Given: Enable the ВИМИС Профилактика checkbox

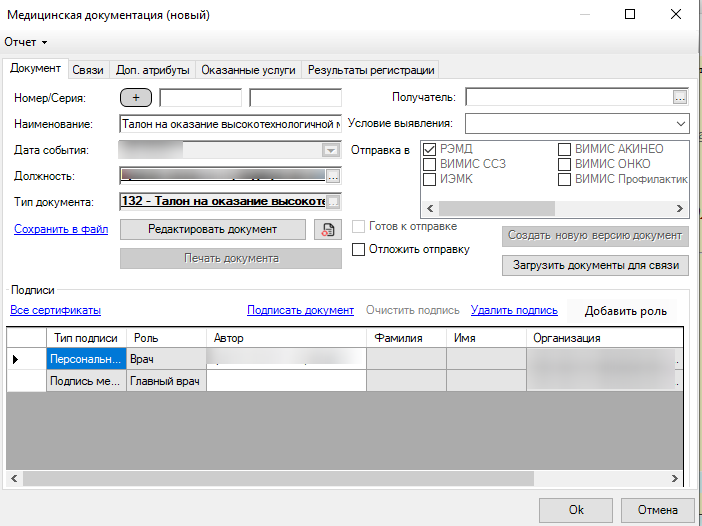Looking at the screenshot, I should tap(564, 179).
